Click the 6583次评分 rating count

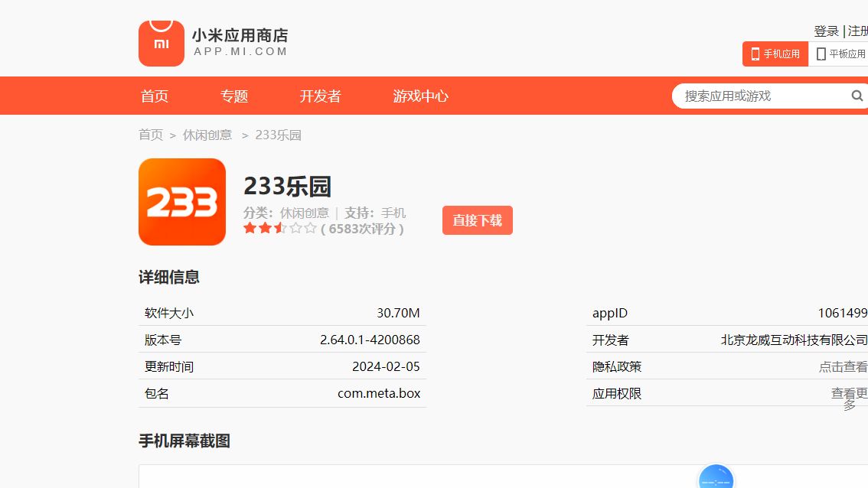pyautogui.click(x=362, y=229)
